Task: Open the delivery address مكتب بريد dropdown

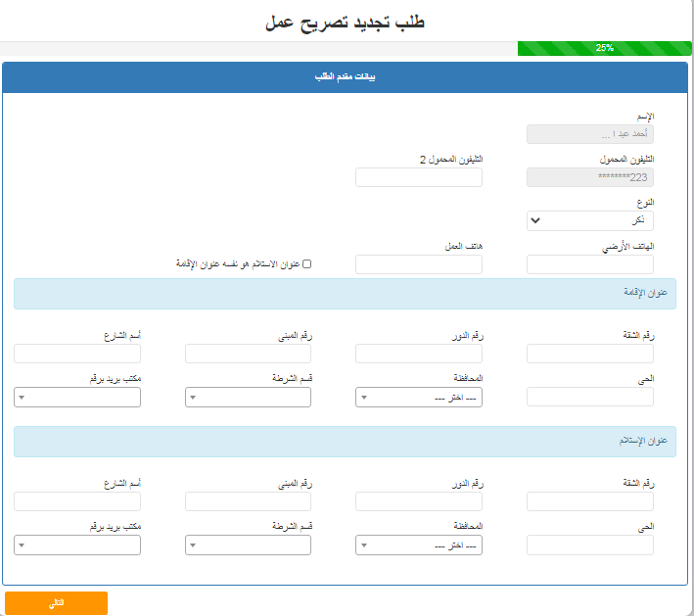Action: tap(77, 545)
